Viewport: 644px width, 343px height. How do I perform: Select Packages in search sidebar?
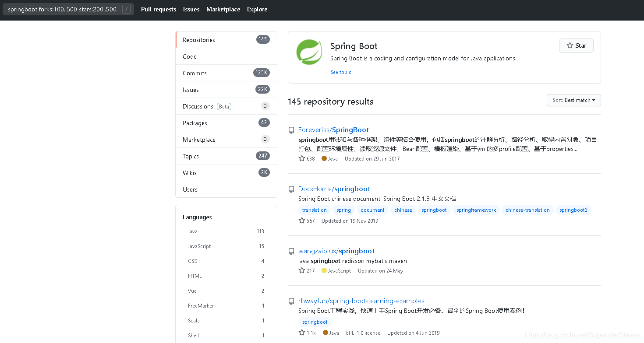(226, 123)
